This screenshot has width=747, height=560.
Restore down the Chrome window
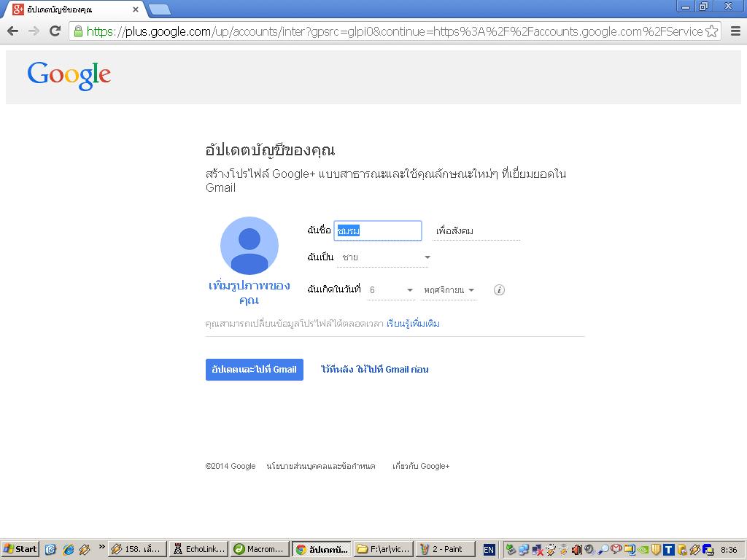[704, 6]
